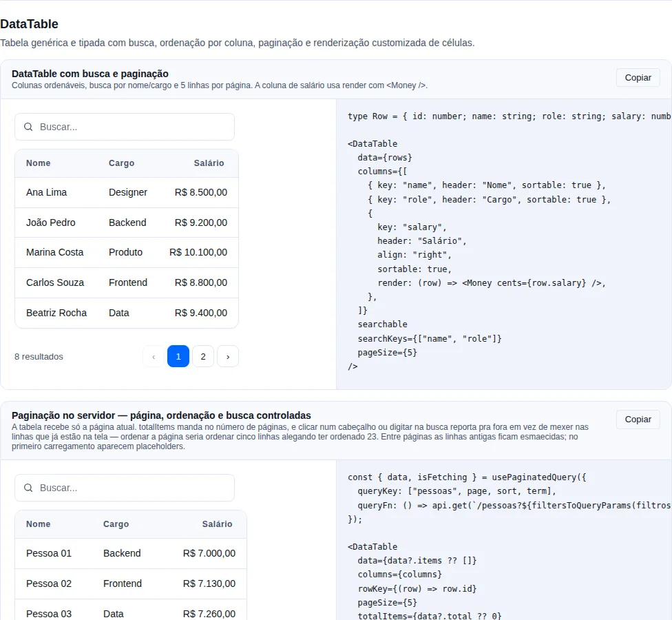The image size is (672, 620).
Task: Copy the server pagination code example
Action: [638, 420]
